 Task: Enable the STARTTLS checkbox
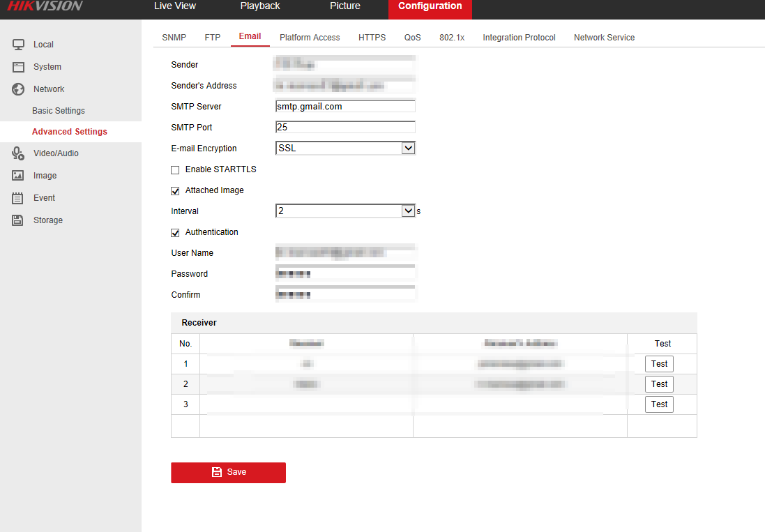click(175, 170)
